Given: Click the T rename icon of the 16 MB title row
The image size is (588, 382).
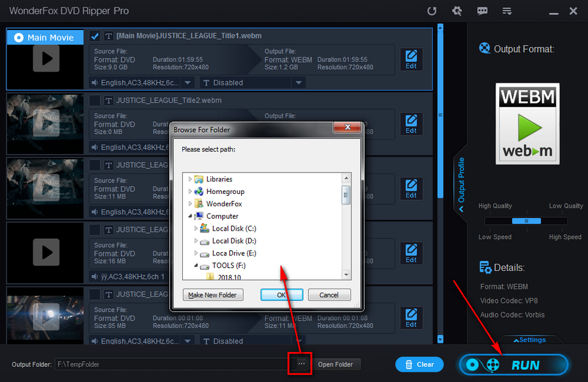Looking at the screenshot, I should pyautogui.click(x=108, y=230).
